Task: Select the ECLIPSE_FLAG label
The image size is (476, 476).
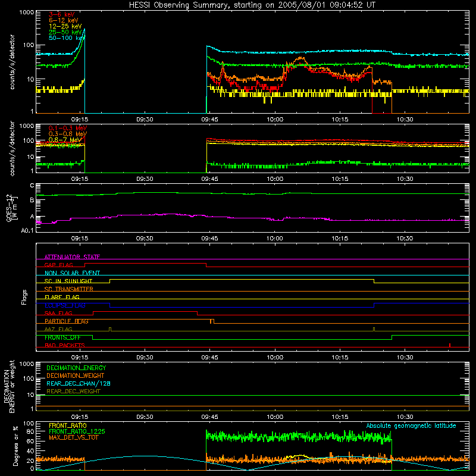Action: (65, 305)
